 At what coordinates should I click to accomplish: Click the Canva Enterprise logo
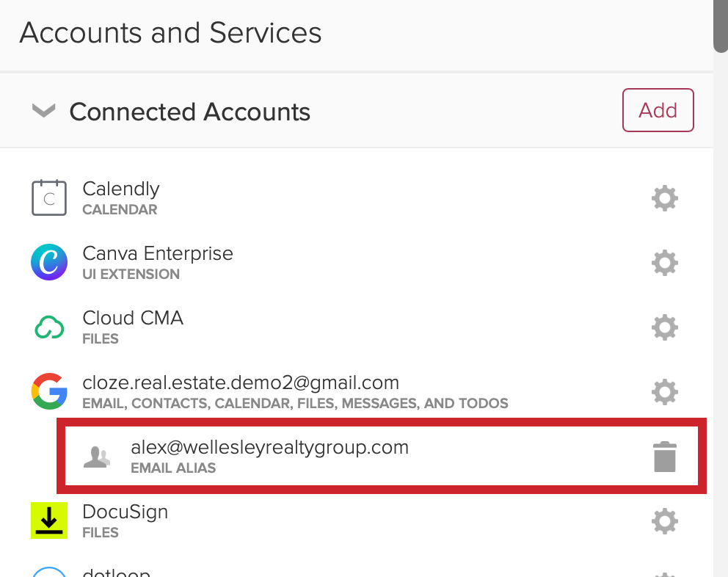49,262
